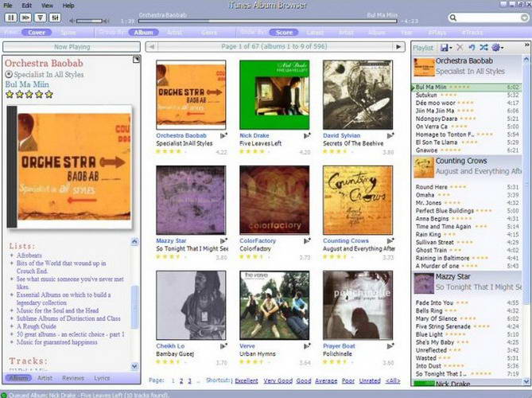Shuffle the playlist with crossed arrows icon
Image resolution: width=532 pixels, height=398 pixels.
[483, 48]
